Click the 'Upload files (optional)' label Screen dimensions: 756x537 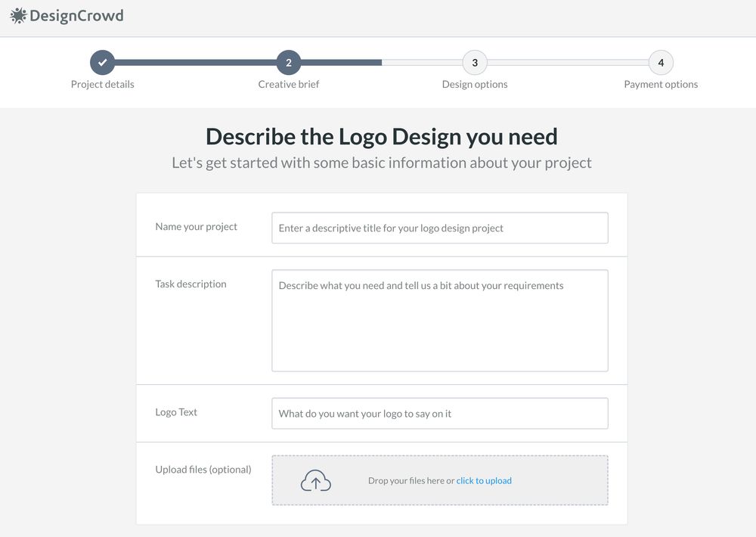(203, 470)
